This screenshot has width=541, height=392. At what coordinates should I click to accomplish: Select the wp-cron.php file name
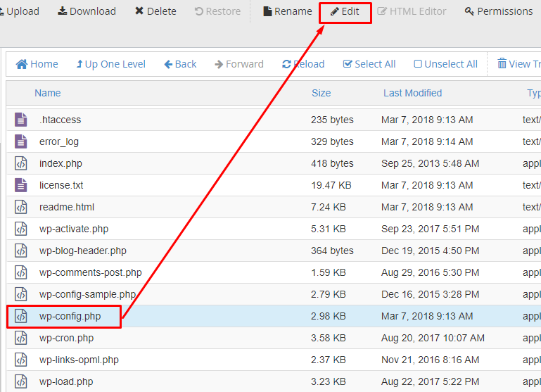coord(66,339)
